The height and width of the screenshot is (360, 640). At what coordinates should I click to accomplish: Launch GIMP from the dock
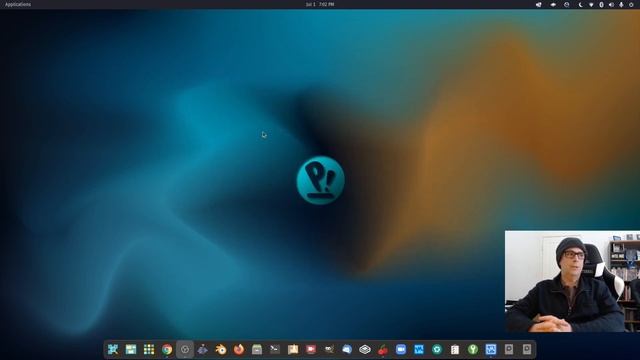coord(329,349)
